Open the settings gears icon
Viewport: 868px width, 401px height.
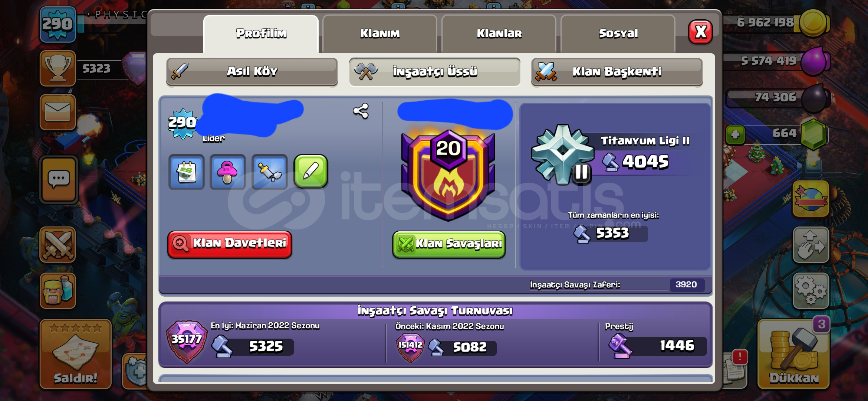811,291
